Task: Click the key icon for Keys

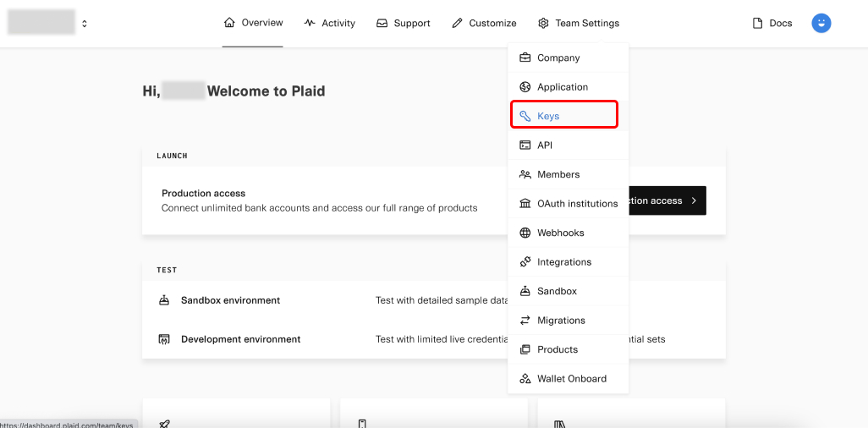Action: click(x=525, y=117)
